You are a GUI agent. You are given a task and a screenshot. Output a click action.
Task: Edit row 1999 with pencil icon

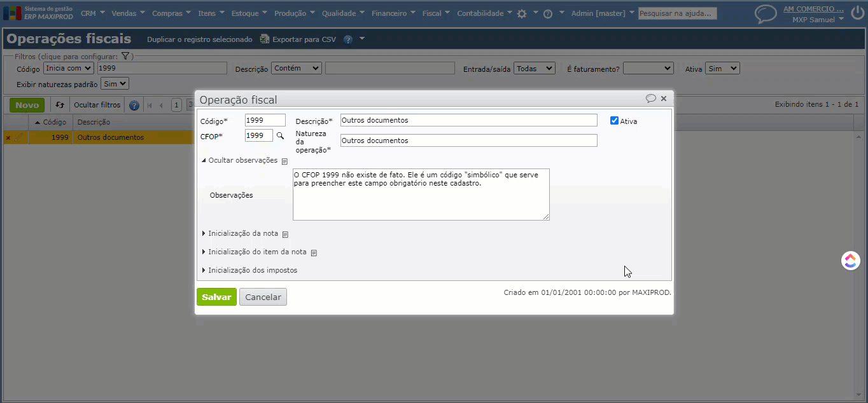click(x=18, y=137)
